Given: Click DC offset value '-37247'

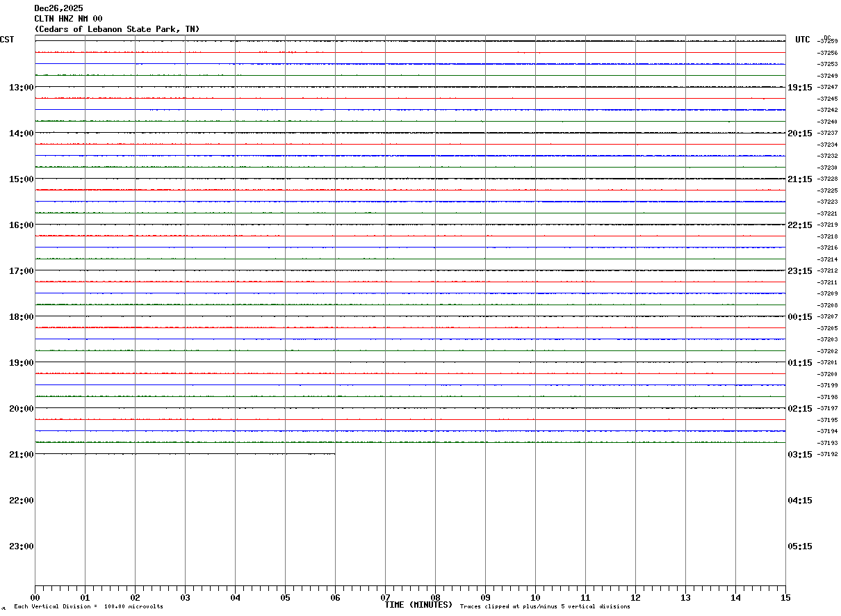Looking at the screenshot, I should click(x=827, y=87).
